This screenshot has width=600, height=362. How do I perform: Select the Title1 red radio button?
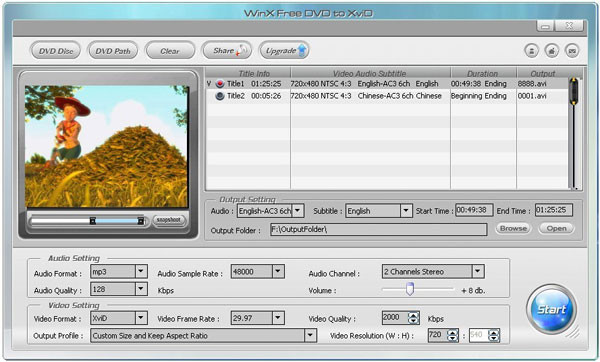[x=220, y=84]
